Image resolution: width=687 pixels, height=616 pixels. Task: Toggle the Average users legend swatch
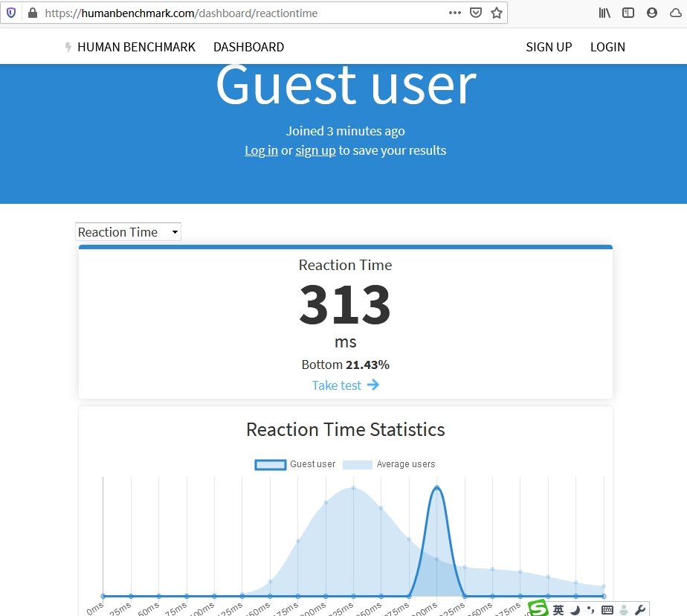click(358, 465)
